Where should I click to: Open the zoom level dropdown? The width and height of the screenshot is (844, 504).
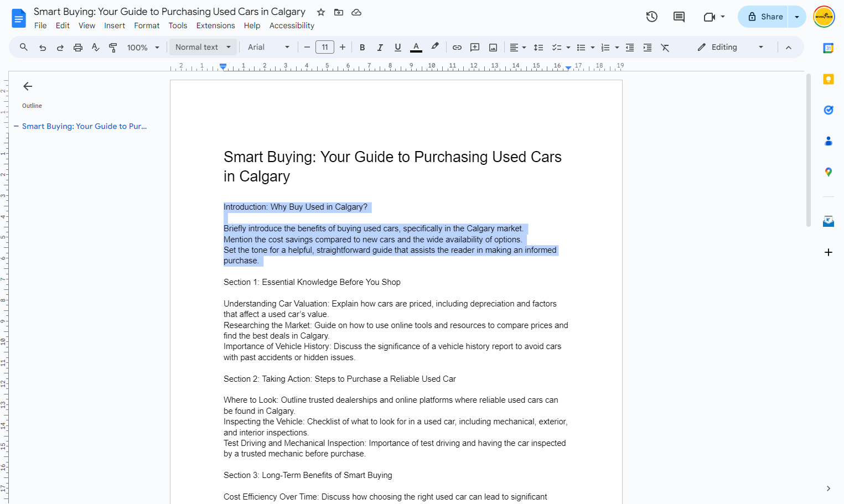(143, 48)
